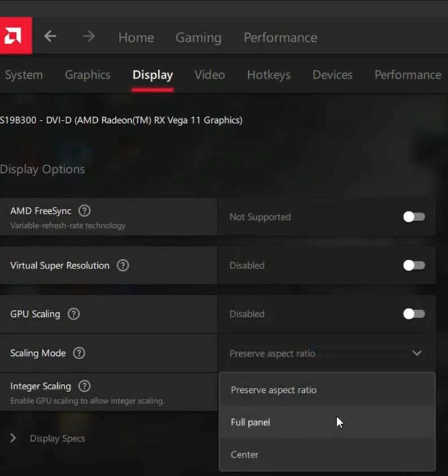
Task: Open help for GPU Scaling
Action: [x=74, y=314]
